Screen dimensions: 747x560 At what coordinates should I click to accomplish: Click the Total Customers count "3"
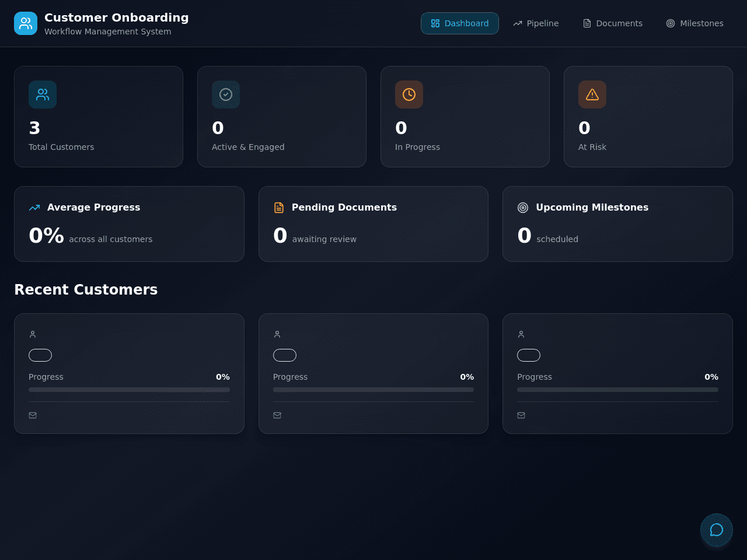pyautogui.click(x=34, y=128)
